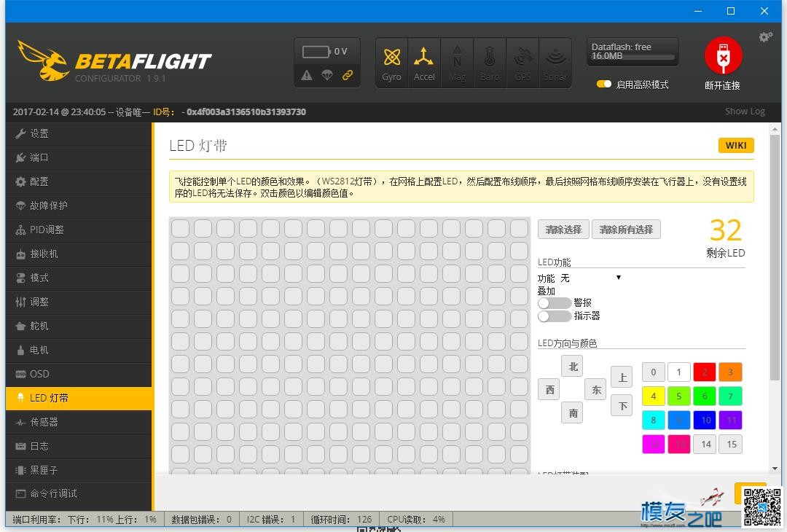Open the 功能 function dropdown

(x=591, y=278)
